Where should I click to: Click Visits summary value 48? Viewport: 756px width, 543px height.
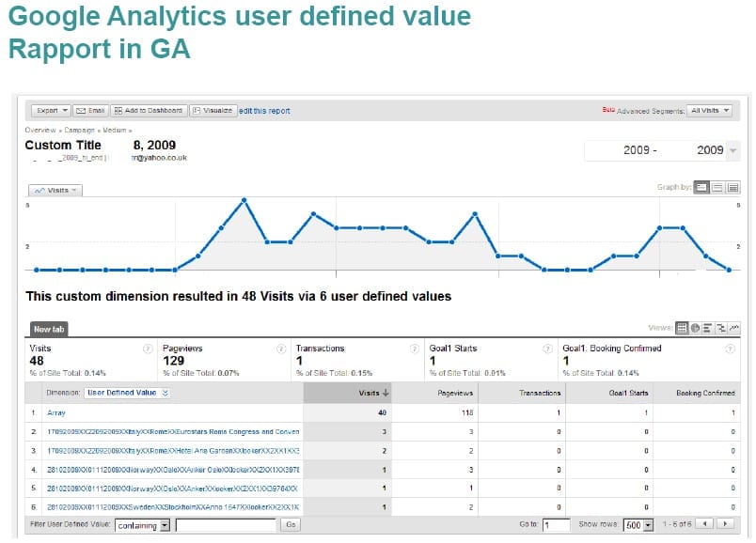(37, 361)
